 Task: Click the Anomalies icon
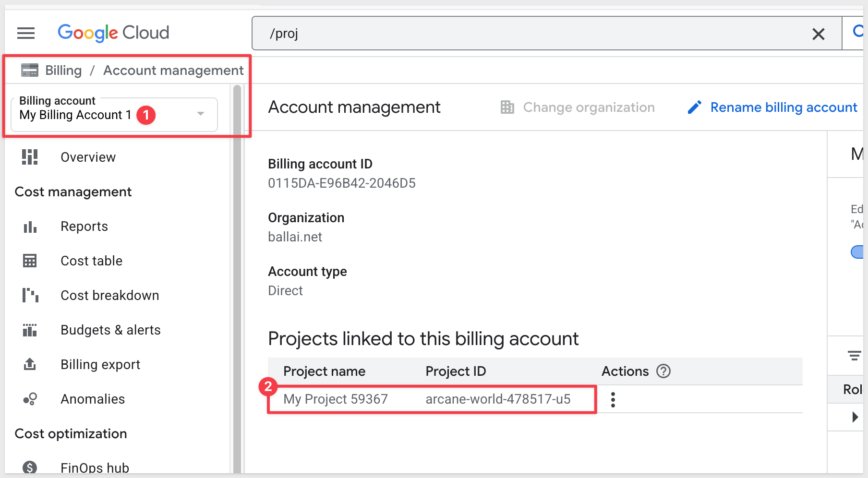coord(30,399)
